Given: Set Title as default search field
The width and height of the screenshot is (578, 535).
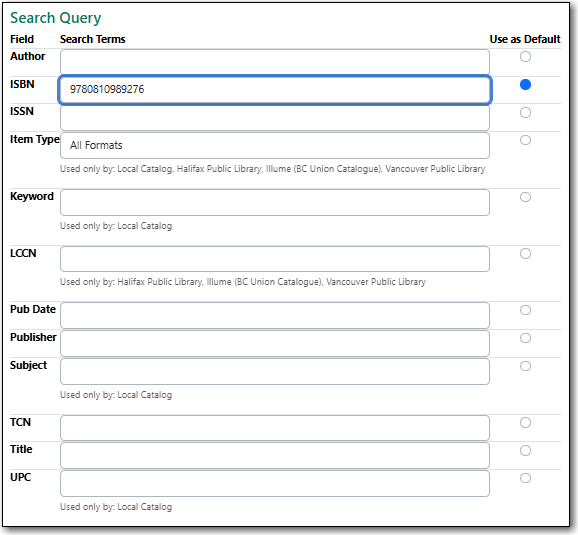Looking at the screenshot, I should 525,450.
